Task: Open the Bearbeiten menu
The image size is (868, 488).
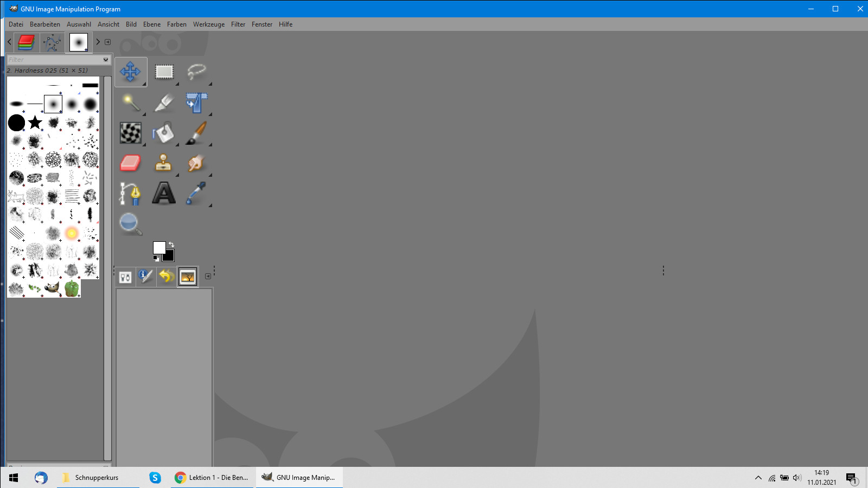Action: (x=45, y=24)
